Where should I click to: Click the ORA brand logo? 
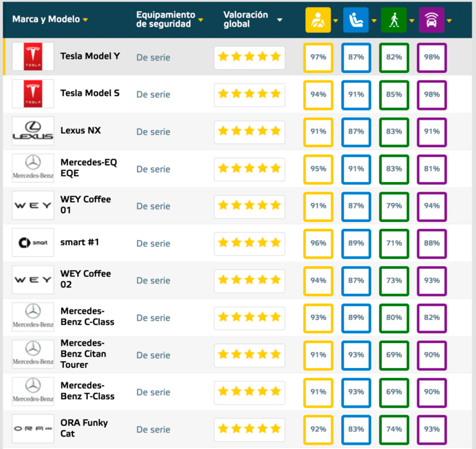coord(33,428)
